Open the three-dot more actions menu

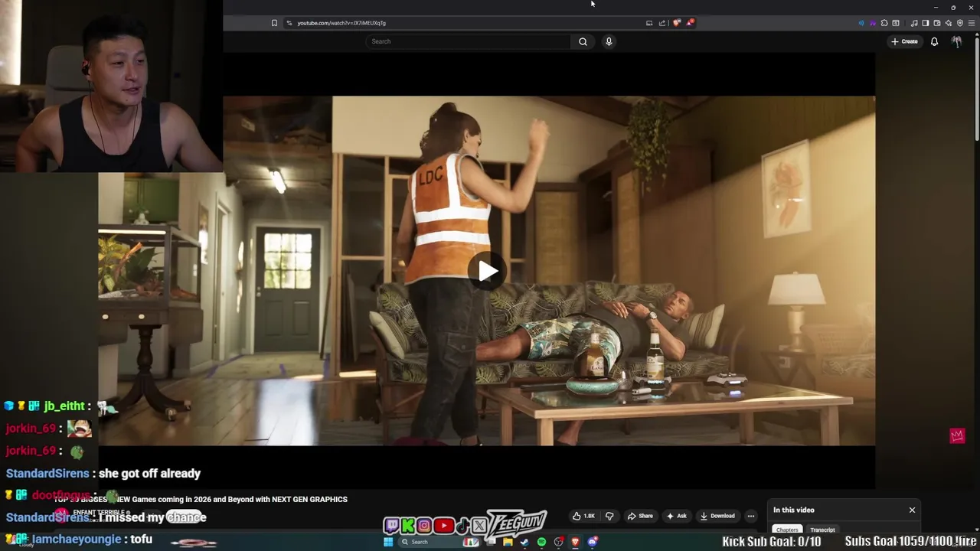751,516
